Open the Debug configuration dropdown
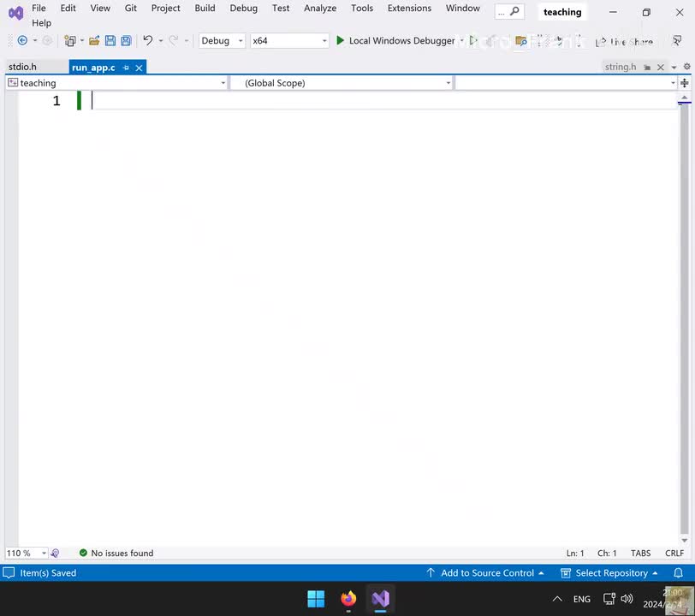The width and height of the screenshot is (695, 616). pyautogui.click(x=222, y=41)
